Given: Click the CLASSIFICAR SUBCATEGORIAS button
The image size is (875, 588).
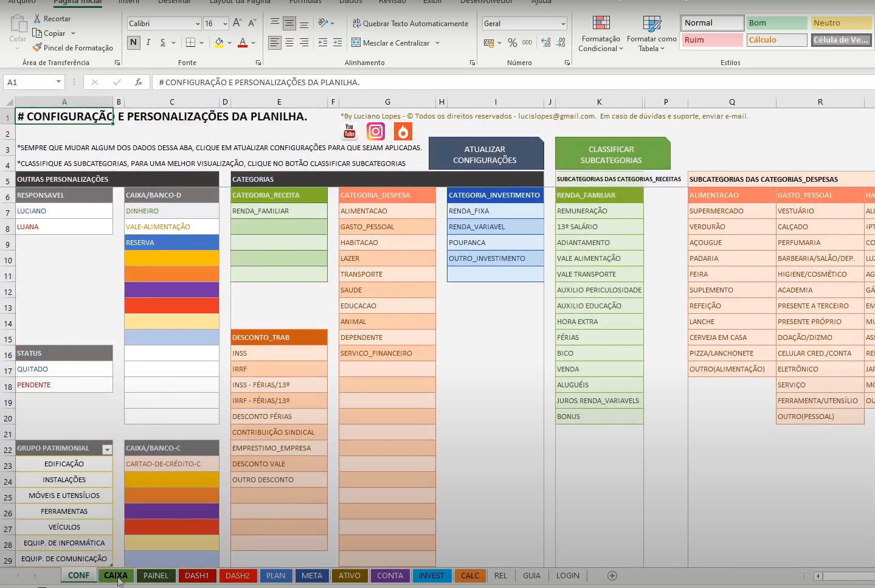Looking at the screenshot, I should pyautogui.click(x=612, y=153).
